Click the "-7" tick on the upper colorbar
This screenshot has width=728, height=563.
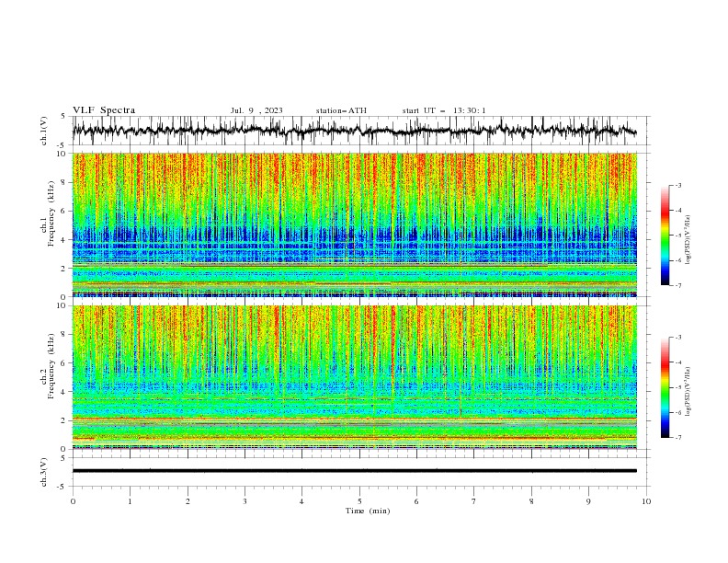677,285
